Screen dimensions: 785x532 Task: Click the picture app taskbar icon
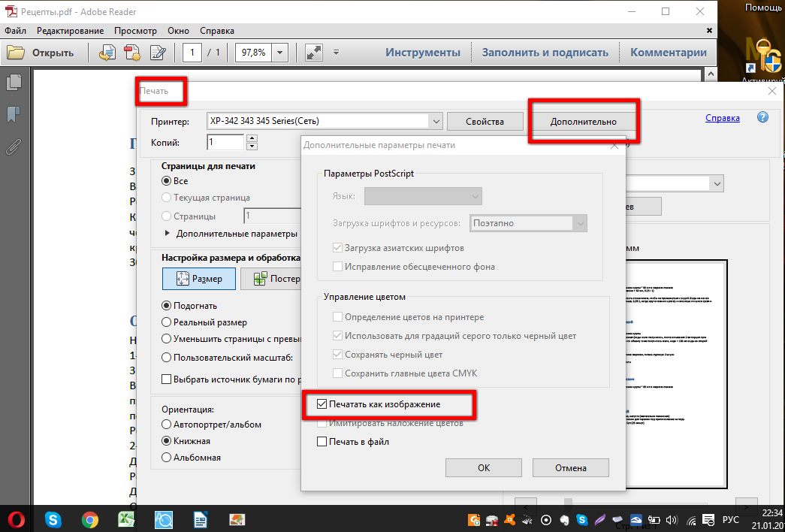237,519
